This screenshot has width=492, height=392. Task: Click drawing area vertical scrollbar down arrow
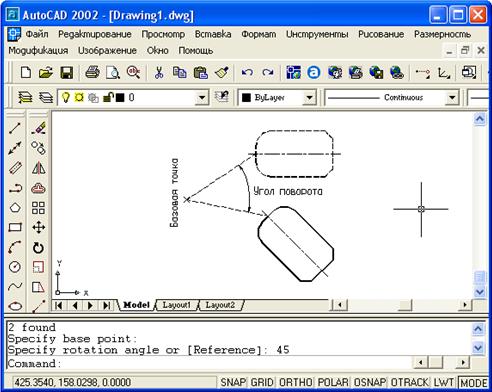[x=480, y=292]
